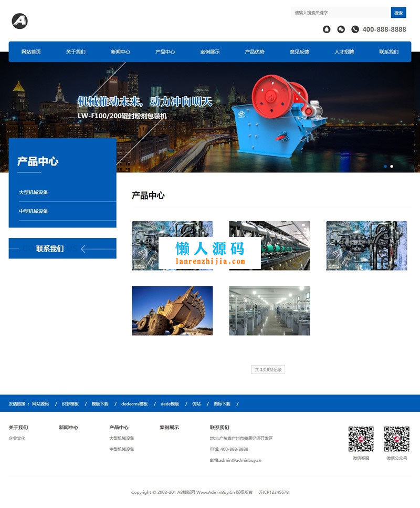Open the 企业文化 footer link
Viewport: 420px width, 508px height.
(16, 438)
